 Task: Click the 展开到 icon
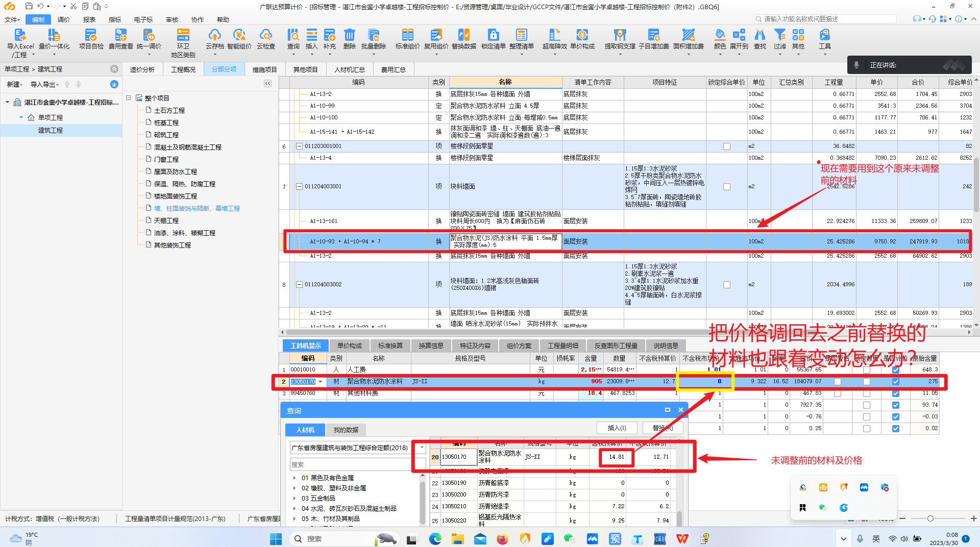(739, 39)
